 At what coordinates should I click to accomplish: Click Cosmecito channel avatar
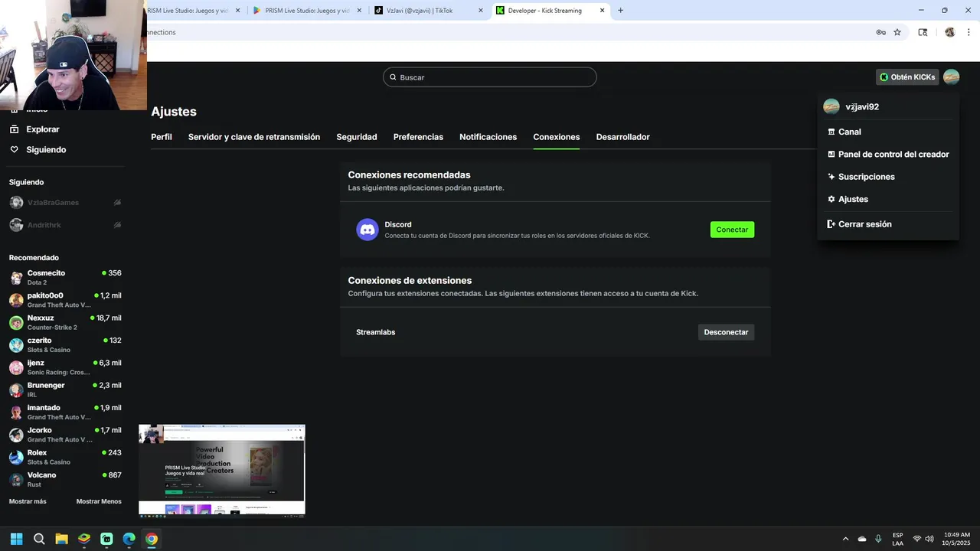pos(16,278)
